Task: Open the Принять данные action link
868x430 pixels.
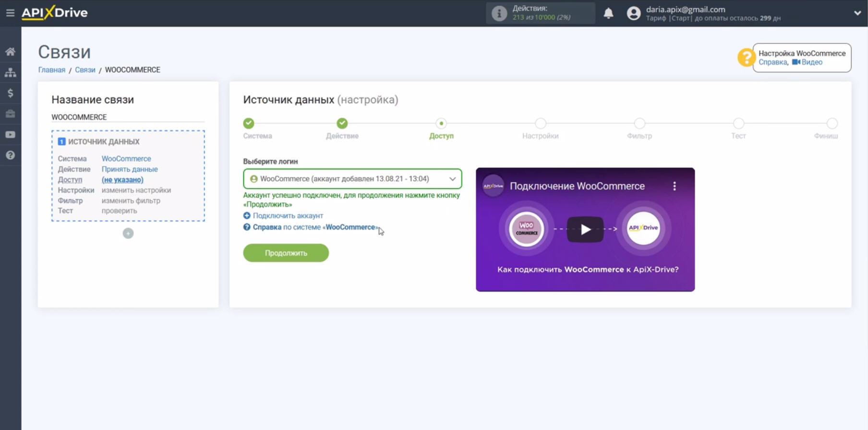Action: click(130, 169)
